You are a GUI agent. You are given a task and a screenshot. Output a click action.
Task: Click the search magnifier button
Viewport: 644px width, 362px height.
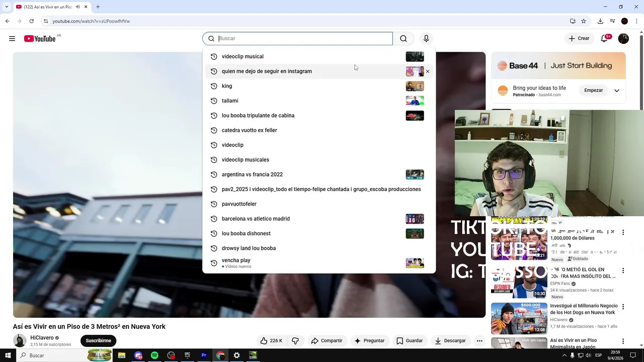pos(404,39)
